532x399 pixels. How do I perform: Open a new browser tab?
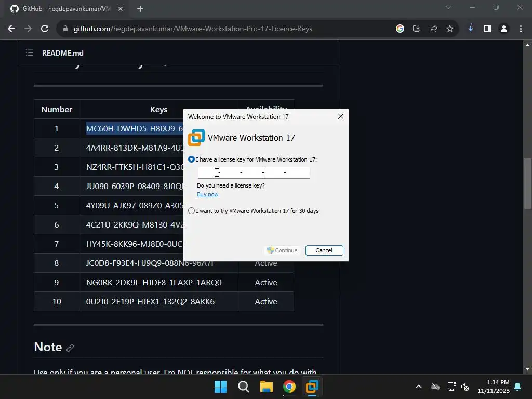(x=140, y=9)
